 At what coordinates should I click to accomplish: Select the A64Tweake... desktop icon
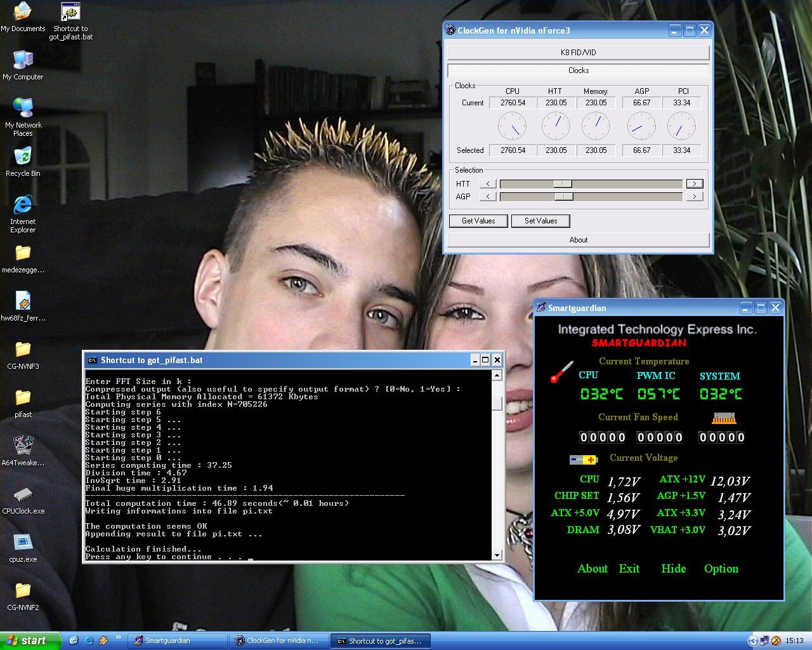23,451
